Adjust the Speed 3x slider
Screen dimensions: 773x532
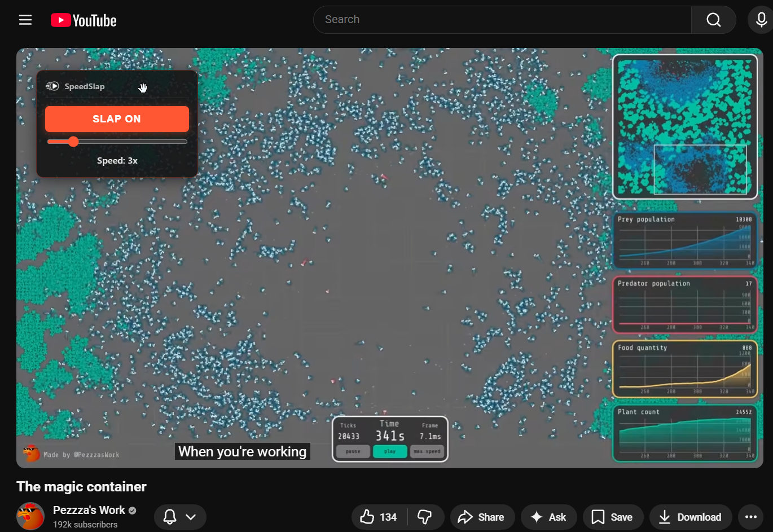point(74,142)
